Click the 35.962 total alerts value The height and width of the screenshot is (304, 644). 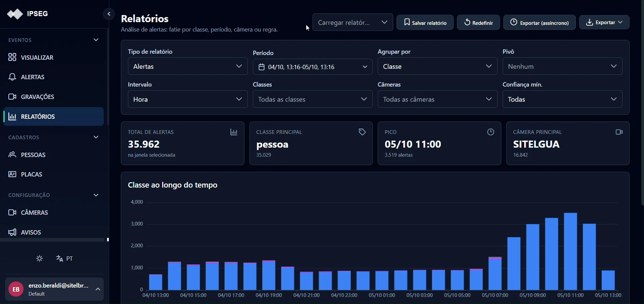pyautogui.click(x=144, y=144)
